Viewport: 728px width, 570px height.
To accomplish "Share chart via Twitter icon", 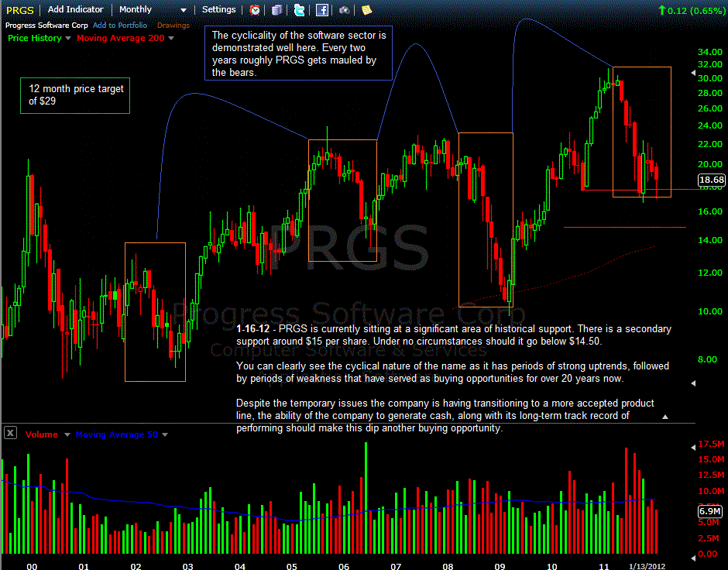I will [300, 10].
